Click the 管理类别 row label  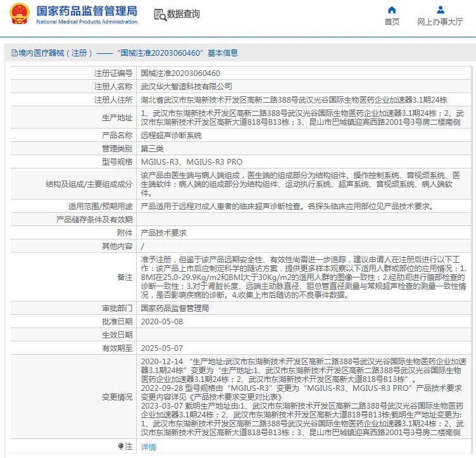[117, 149]
